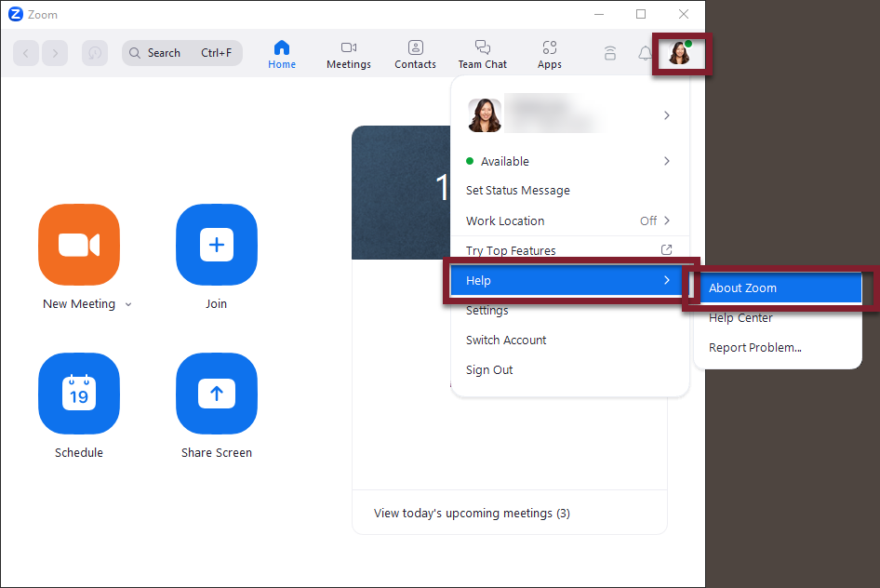Open Help Center
880x588 pixels.
(x=778, y=317)
